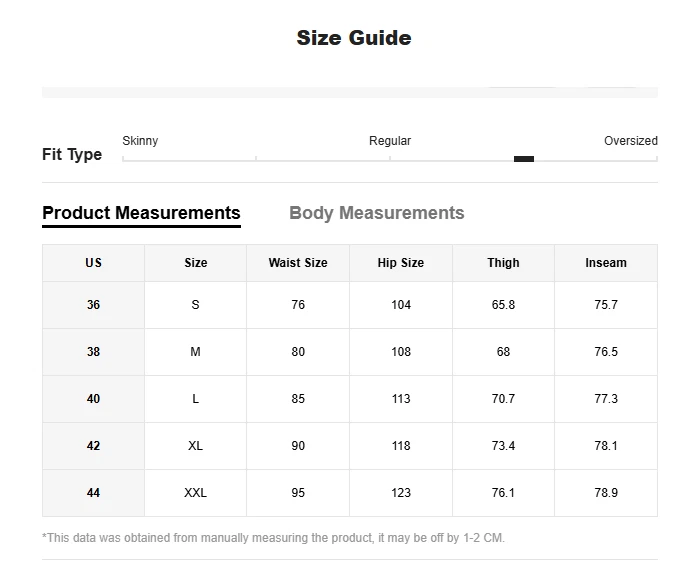Click the Oversized fit label
Image resolution: width=686 pixels, height=576 pixels.
630,141
